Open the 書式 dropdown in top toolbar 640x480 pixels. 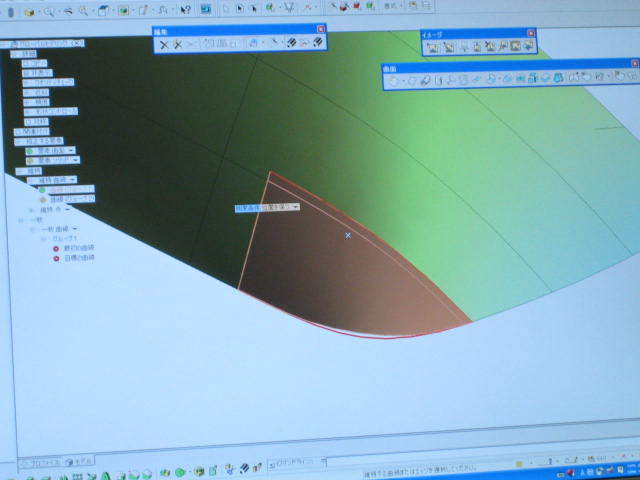(393, 5)
